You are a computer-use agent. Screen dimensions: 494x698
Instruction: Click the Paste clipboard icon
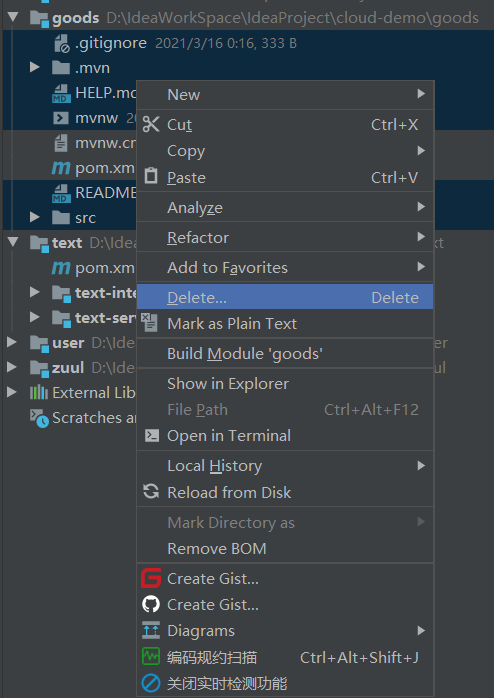[151, 176]
